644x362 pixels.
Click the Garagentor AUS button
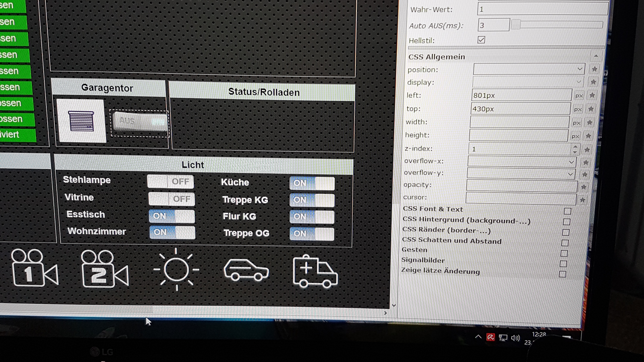pyautogui.click(x=140, y=122)
